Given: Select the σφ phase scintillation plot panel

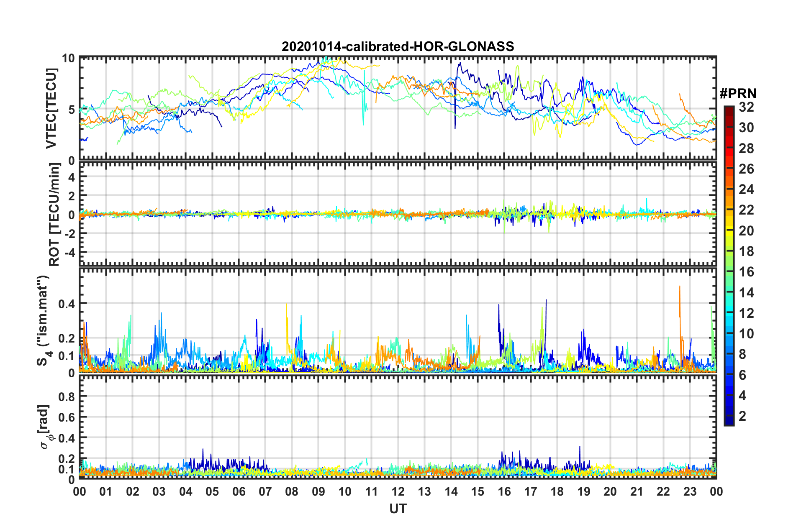Looking at the screenshot, I should 398,427.
